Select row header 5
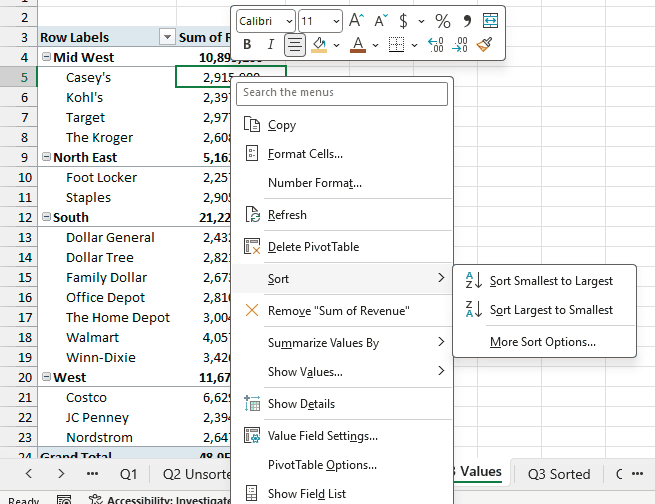The image size is (655, 504). [19, 77]
